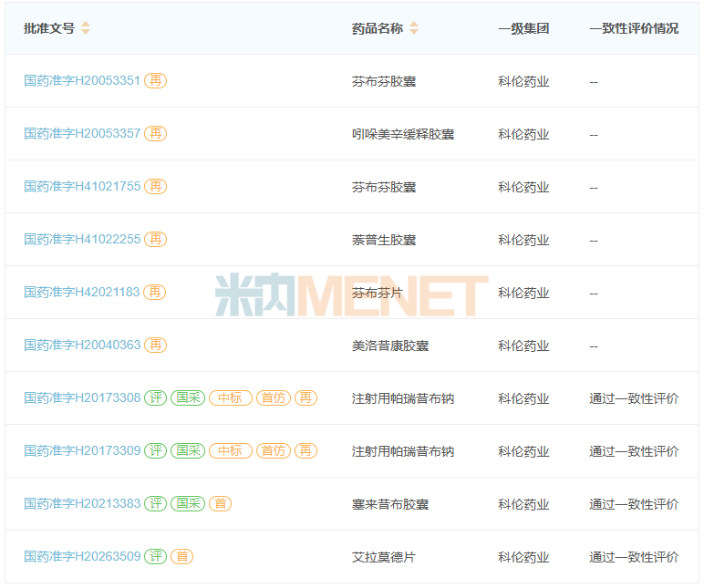Viewport: 704px width, 588px height.
Task: Open approval number 国药准字H41021755
Action: (82, 186)
